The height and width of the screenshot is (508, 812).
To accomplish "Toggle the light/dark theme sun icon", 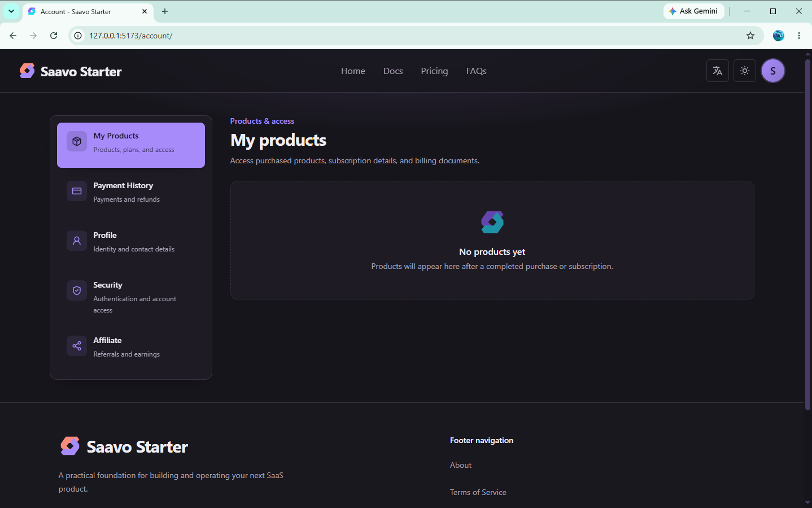I will 745,71.
